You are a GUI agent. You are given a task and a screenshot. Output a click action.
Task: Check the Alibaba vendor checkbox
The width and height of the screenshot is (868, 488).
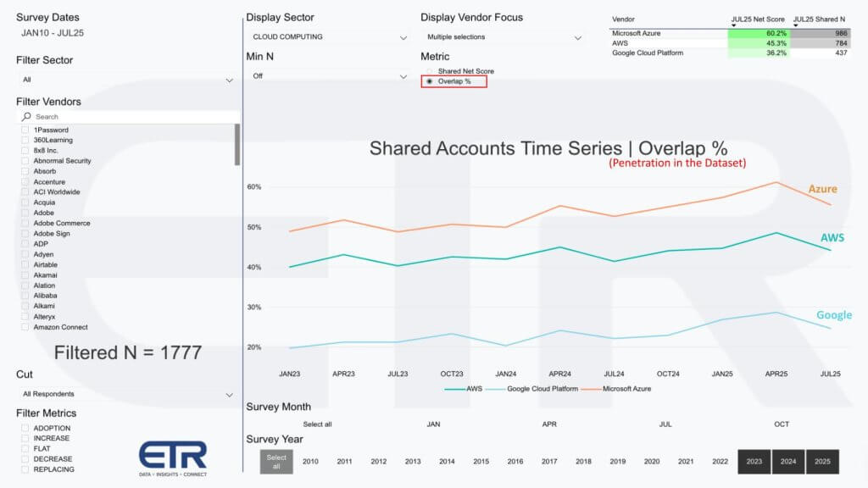(25, 296)
